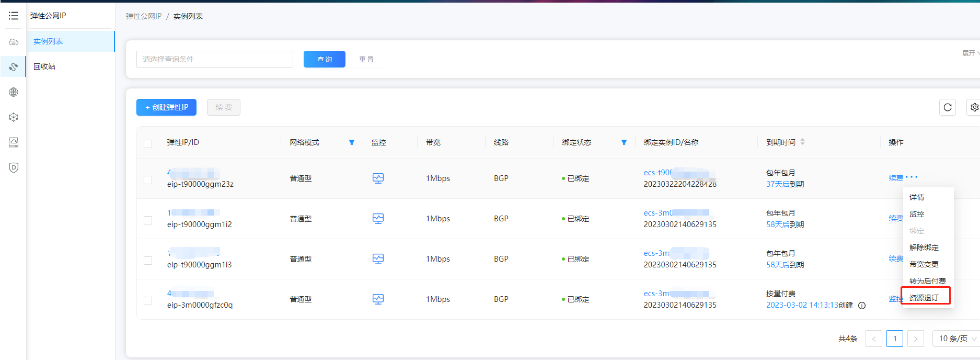Screen dimensions: 980x360
Task: Sort by 到期时间 arrows
Action: [x=803, y=142]
